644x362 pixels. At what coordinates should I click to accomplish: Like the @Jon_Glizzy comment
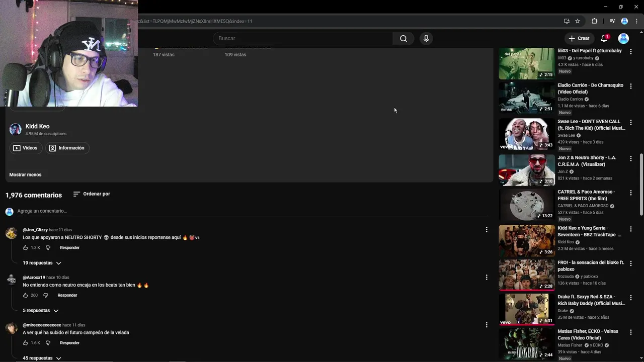pos(25,248)
